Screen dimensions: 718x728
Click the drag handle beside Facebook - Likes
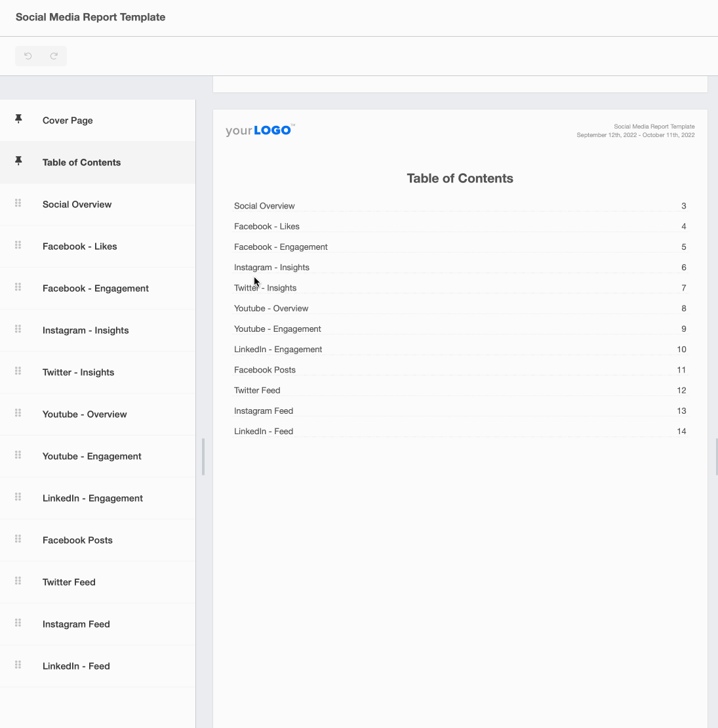pyautogui.click(x=18, y=245)
